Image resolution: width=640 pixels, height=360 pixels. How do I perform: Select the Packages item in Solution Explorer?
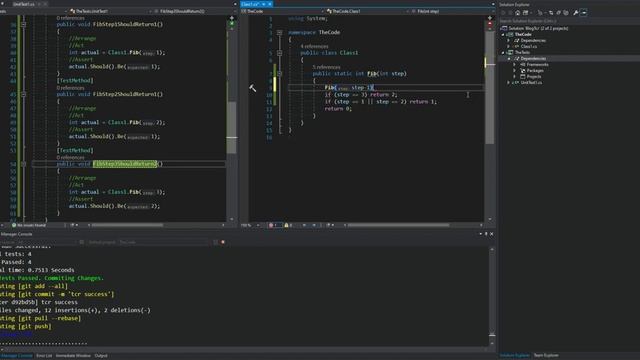pos(535,70)
